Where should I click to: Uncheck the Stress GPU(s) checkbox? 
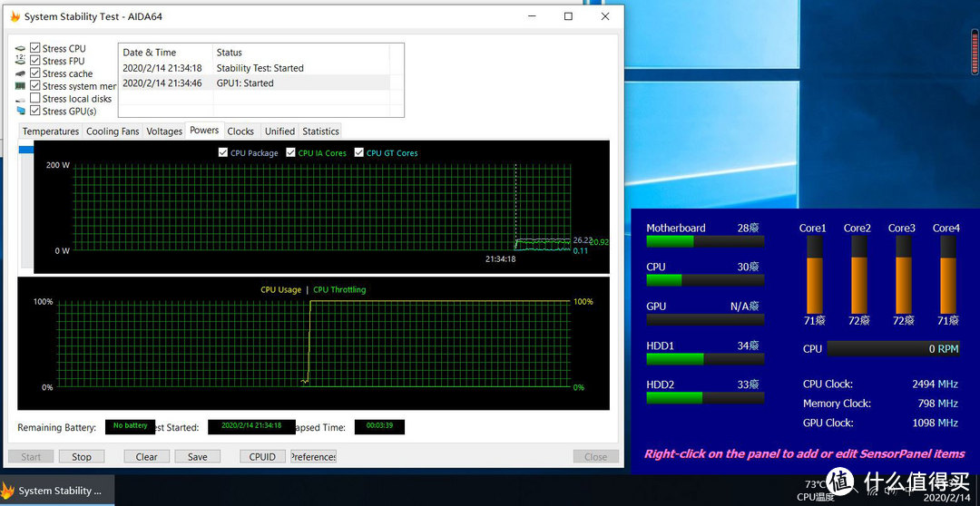35,111
